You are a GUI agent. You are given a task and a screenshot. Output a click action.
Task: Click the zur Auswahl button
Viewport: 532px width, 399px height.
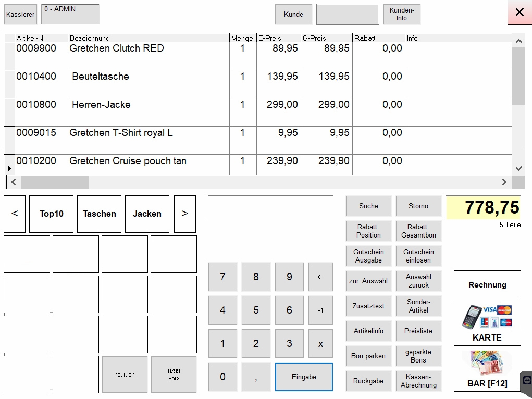coord(368,281)
